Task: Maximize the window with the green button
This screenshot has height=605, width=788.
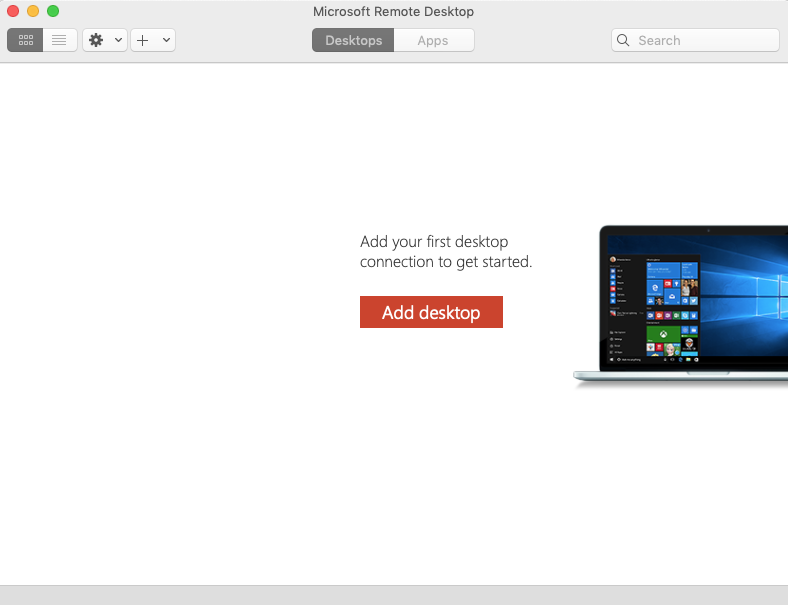Action: (53, 11)
